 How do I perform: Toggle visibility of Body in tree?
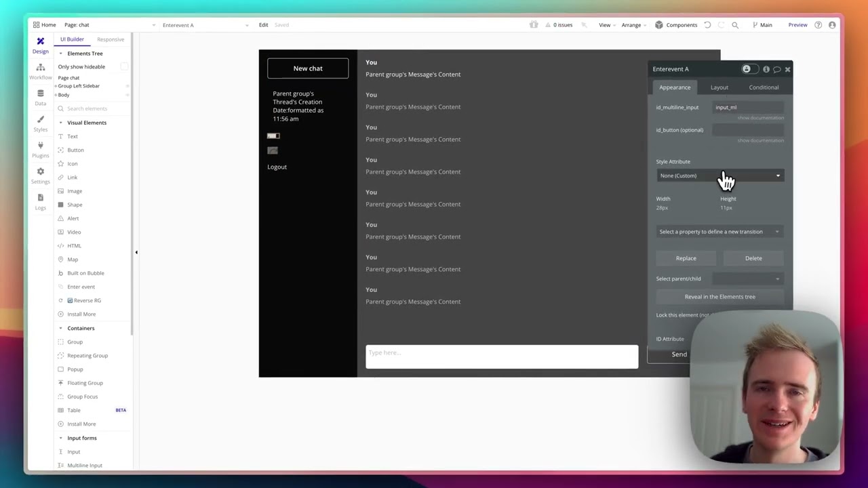(x=127, y=95)
